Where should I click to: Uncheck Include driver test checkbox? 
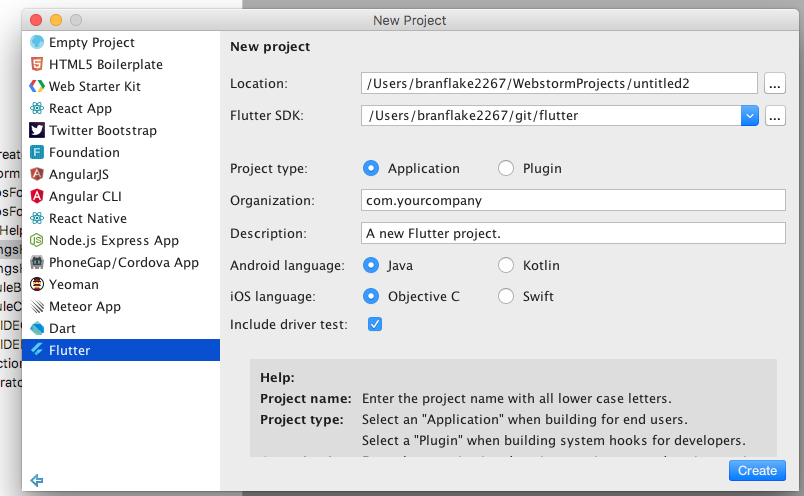pos(375,324)
